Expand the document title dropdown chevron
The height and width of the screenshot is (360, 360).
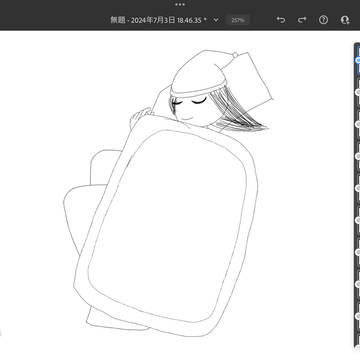point(216,20)
